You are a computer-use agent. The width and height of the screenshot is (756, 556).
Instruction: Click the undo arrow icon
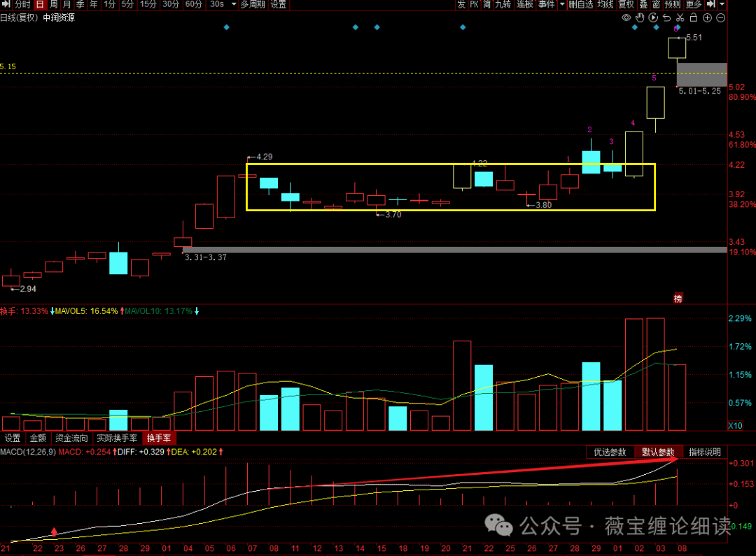click(x=666, y=17)
